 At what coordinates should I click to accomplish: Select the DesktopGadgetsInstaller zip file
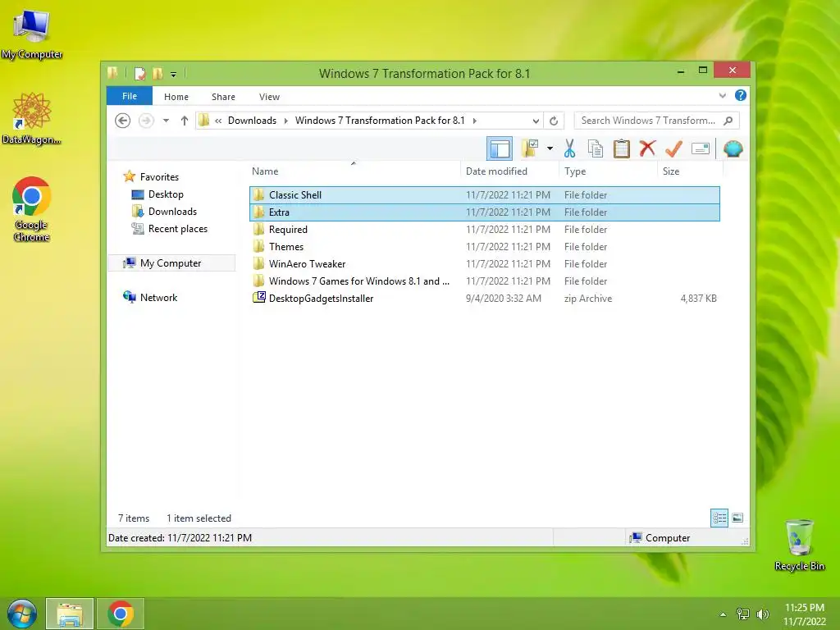point(484,298)
